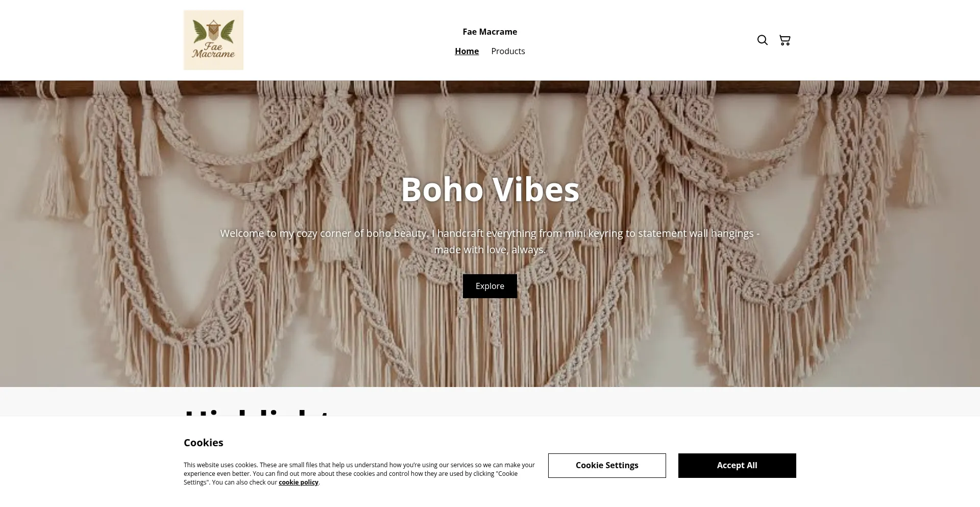This screenshot has height=507, width=980.
Task: Click the Cookies banner heading
Action: click(203, 443)
